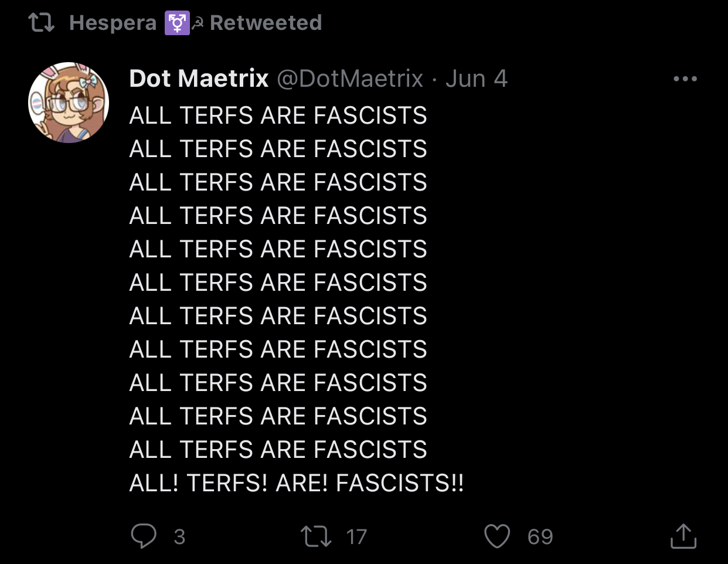Click the last line ending with double exclamation marks
The width and height of the screenshot is (728, 564).
296,483
